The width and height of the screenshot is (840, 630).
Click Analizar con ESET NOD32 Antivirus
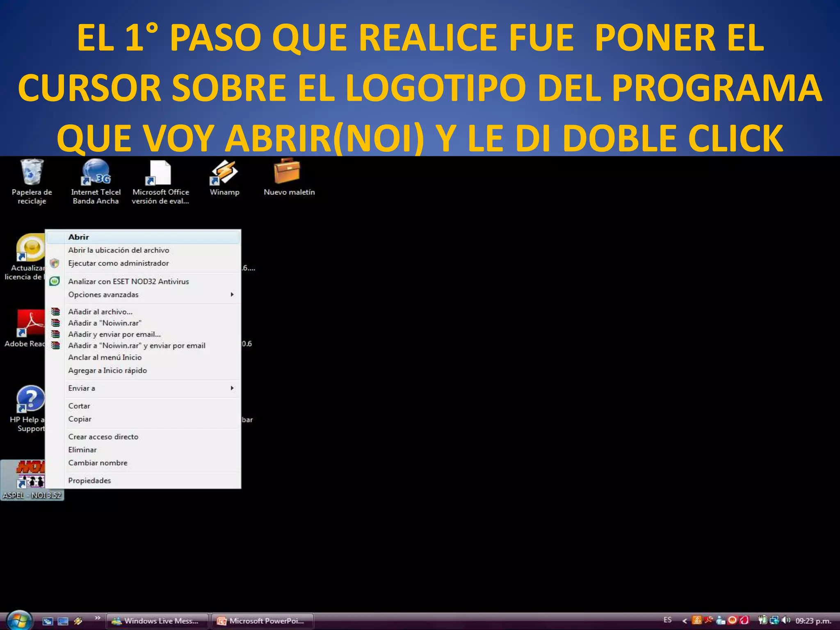pyautogui.click(x=128, y=281)
